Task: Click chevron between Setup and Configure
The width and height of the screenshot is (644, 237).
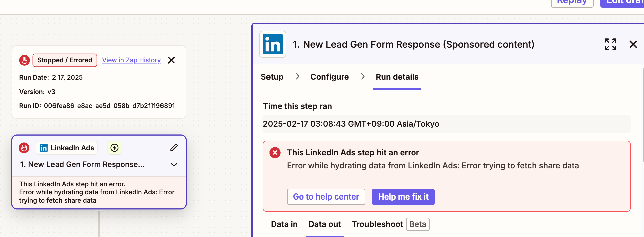Action: point(297,77)
